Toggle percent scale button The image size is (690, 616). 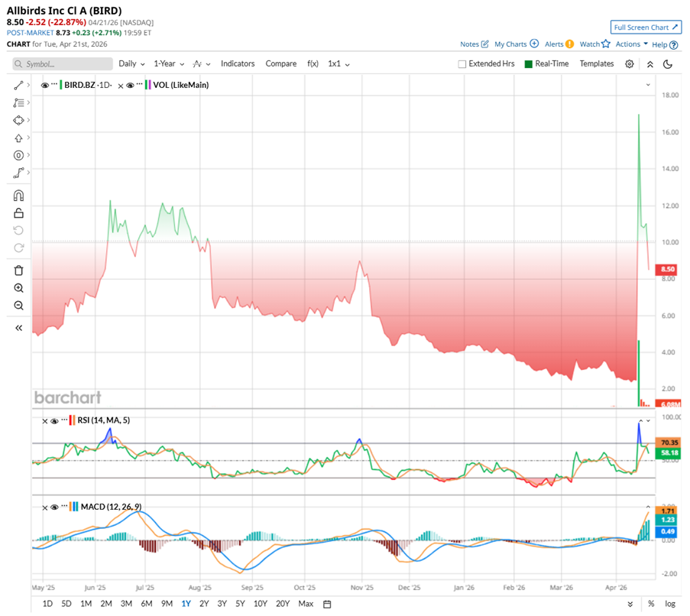[x=651, y=604]
